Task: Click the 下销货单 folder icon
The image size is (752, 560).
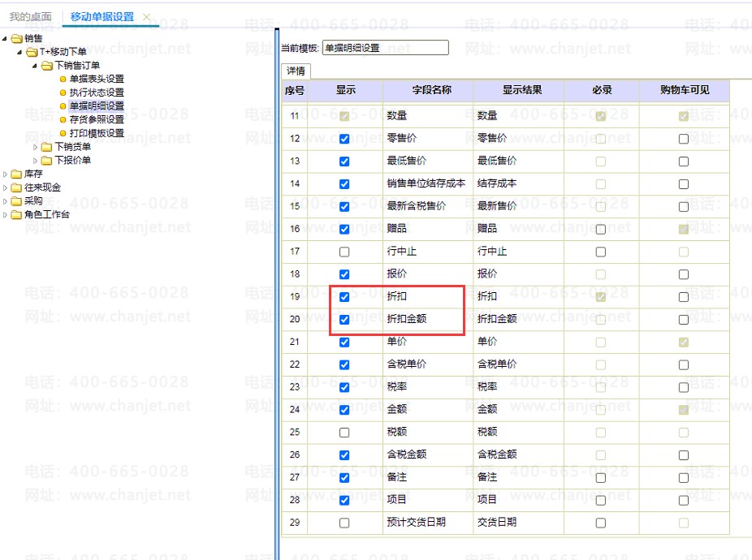Action: point(46,147)
